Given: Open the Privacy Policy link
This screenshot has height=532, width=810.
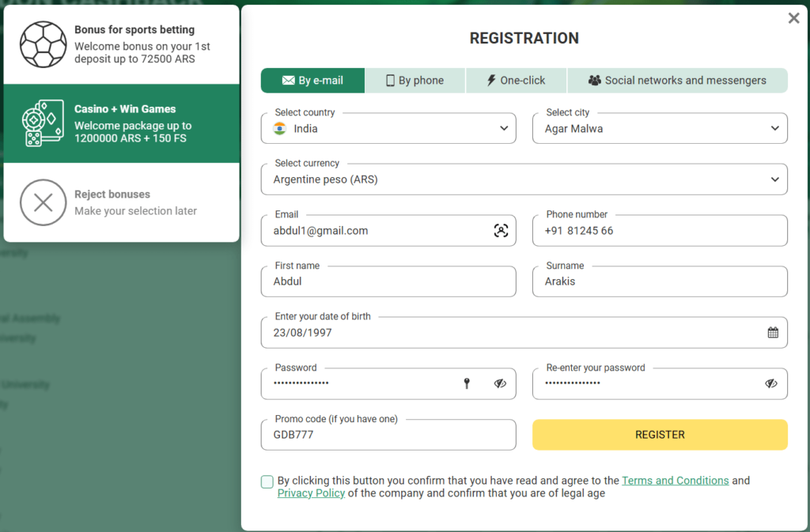Looking at the screenshot, I should [x=311, y=493].
